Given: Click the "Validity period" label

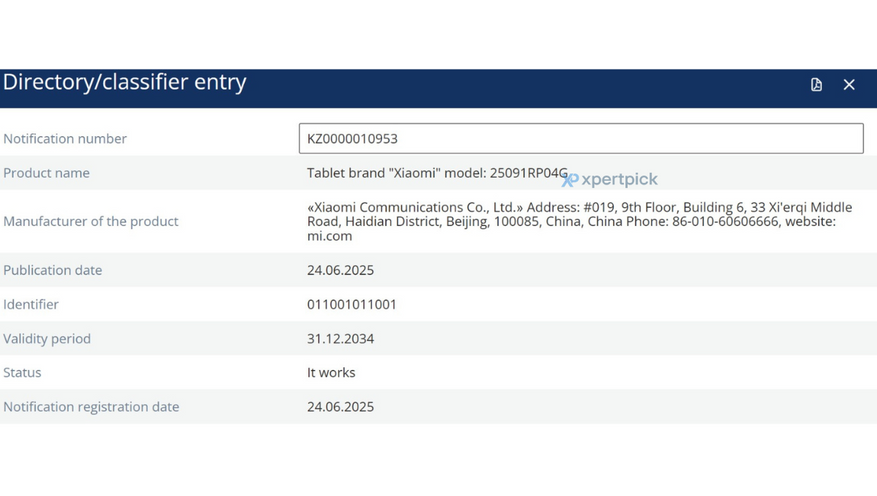Looking at the screenshot, I should 47,338.
